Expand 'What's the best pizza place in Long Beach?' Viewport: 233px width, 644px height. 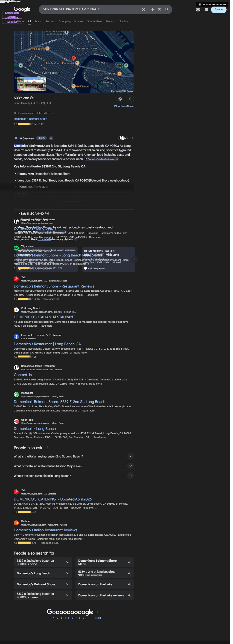[74, 476]
